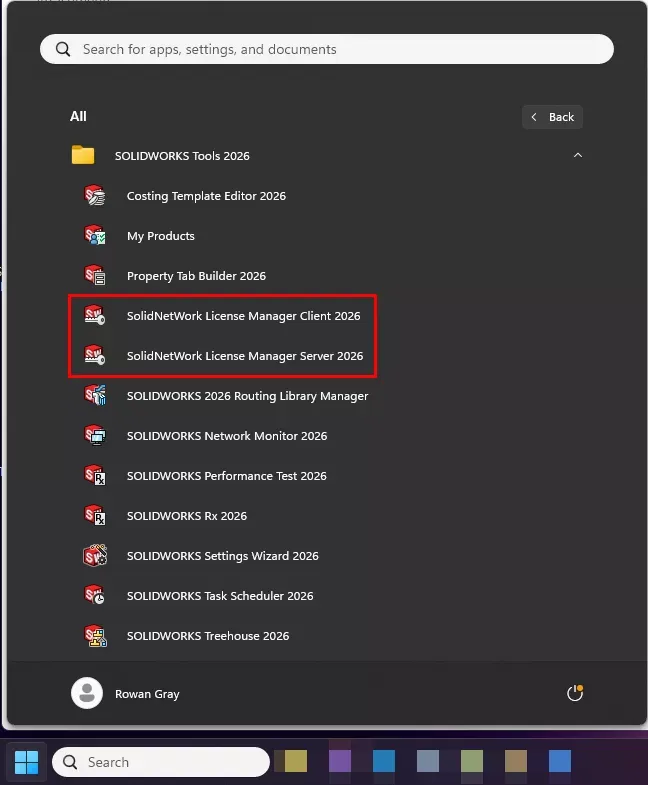Launch SolidNetWork License Manager Client 2026 icon
The width and height of the screenshot is (648, 785).
pos(95,316)
